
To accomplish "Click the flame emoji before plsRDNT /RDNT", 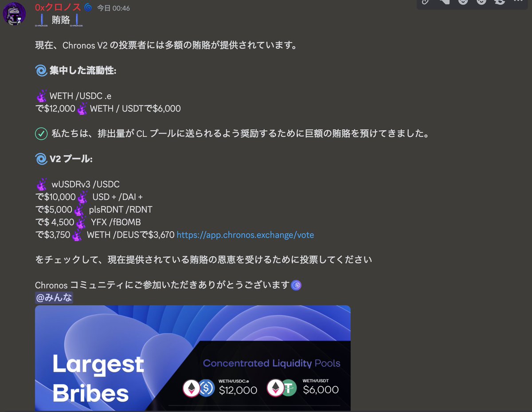I will 79,209.
